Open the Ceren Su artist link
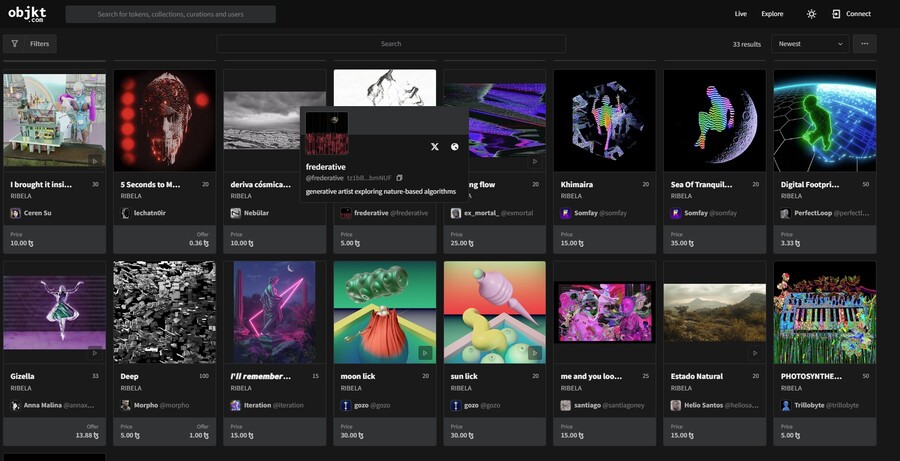The height and width of the screenshot is (461, 900). click(37, 213)
